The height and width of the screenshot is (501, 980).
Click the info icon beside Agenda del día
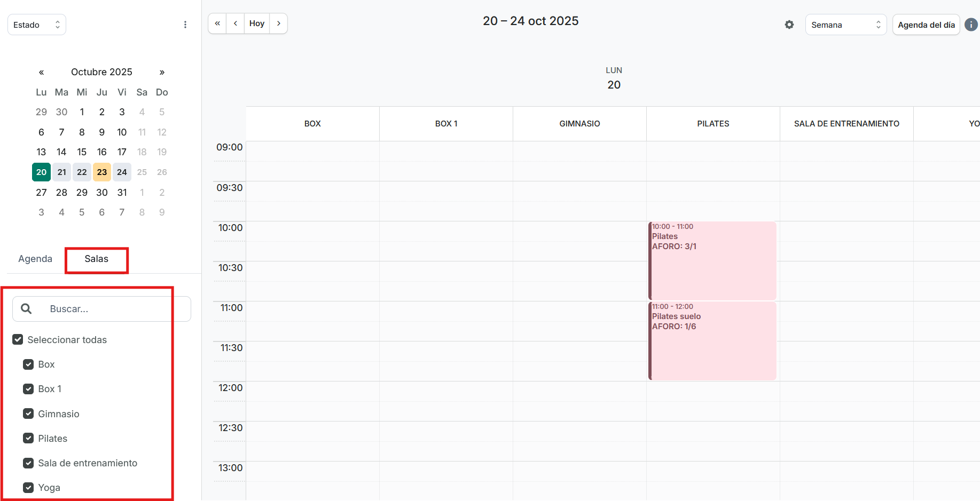coord(971,25)
